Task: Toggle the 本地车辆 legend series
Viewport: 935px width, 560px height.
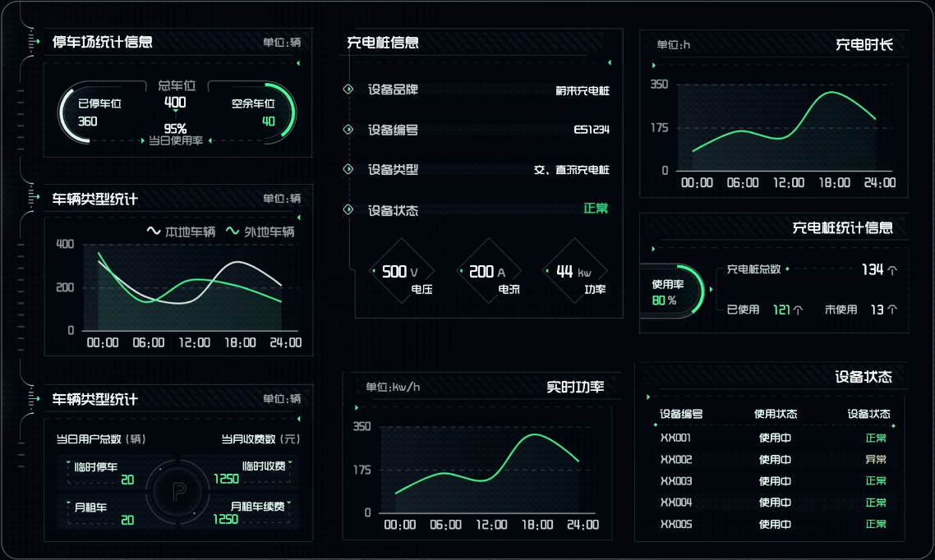Action: click(x=181, y=232)
